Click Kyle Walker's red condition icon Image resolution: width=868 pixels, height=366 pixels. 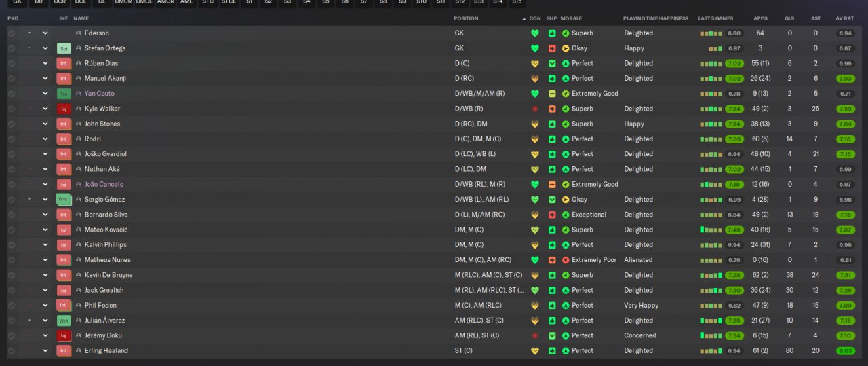pos(534,109)
